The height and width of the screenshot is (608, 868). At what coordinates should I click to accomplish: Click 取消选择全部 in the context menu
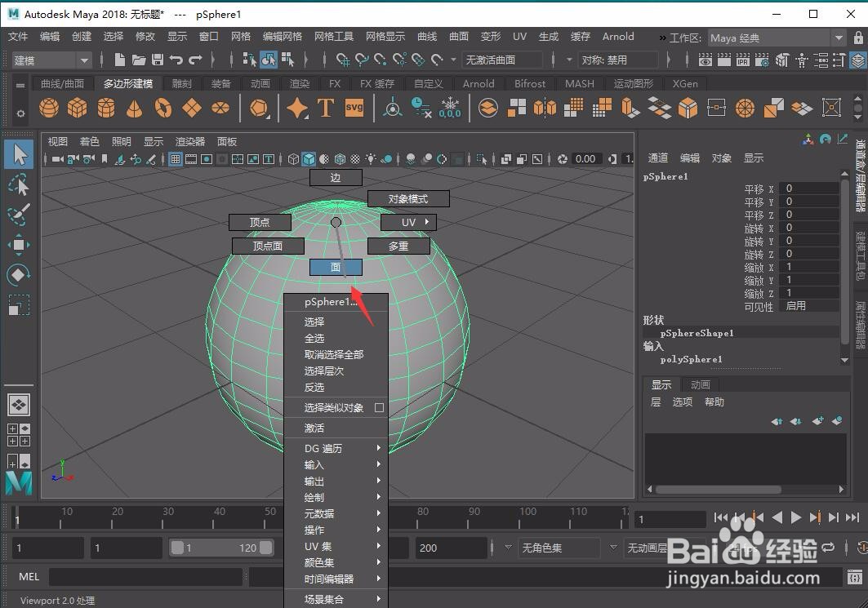[x=336, y=355]
